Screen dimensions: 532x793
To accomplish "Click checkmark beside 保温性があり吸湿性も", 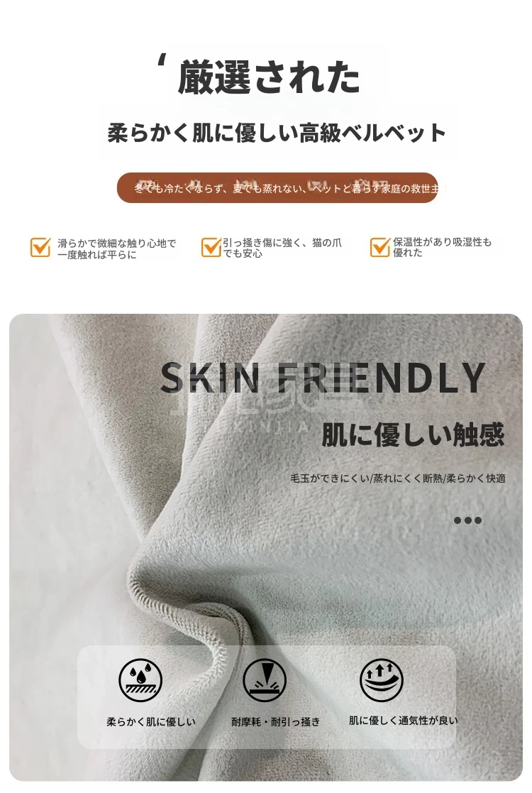I will [380, 247].
